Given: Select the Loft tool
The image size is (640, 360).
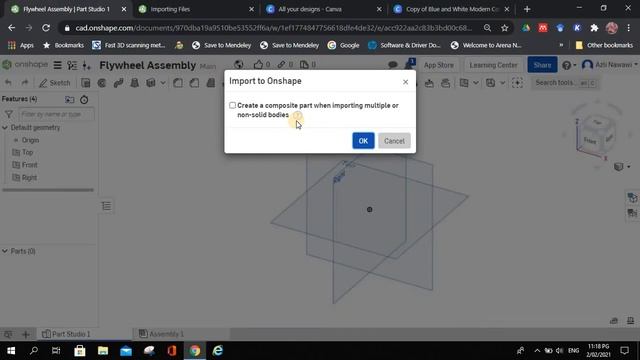Looking at the screenshot, I should pyautogui.click(x=134, y=83).
